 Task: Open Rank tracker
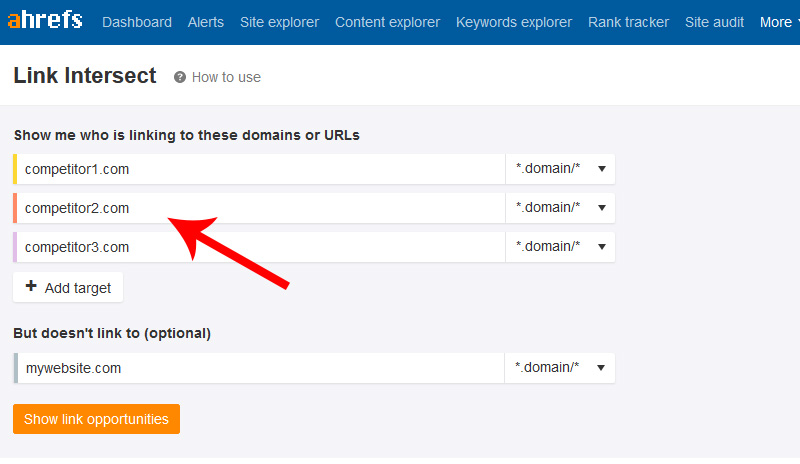click(x=628, y=22)
